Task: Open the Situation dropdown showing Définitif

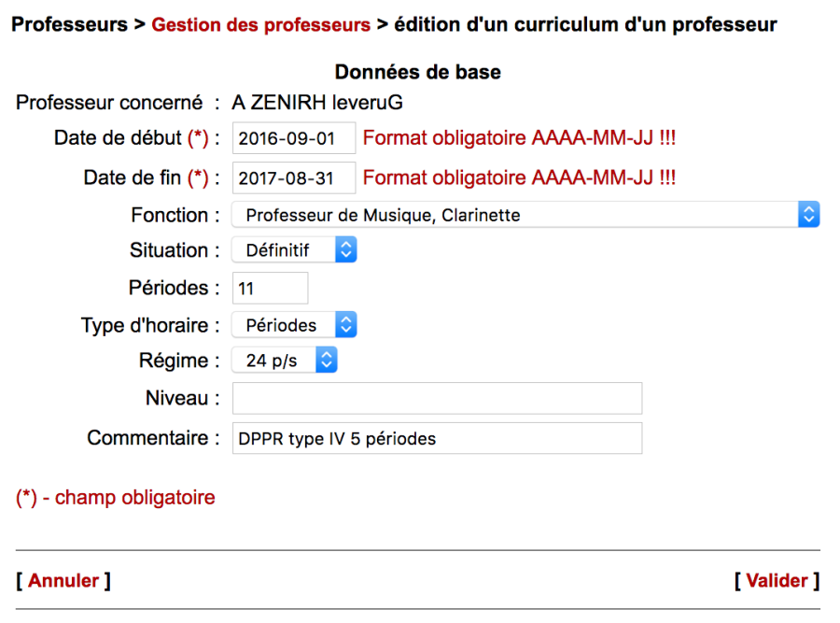Action: (x=294, y=249)
